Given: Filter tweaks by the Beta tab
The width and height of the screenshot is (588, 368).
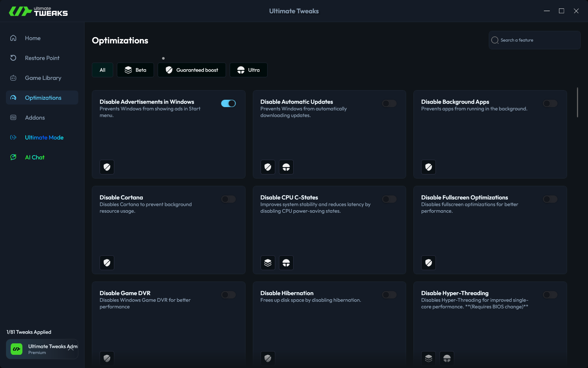Looking at the screenshot, I should 135,70.
